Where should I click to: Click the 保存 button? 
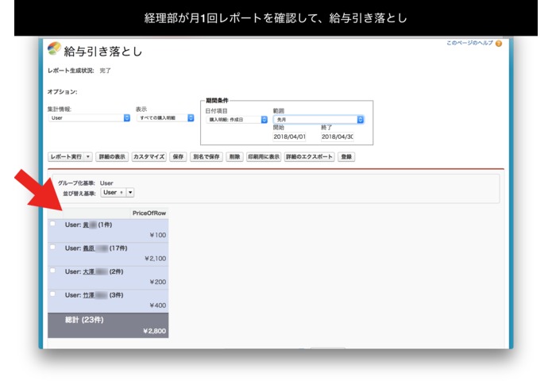[178, 157]
